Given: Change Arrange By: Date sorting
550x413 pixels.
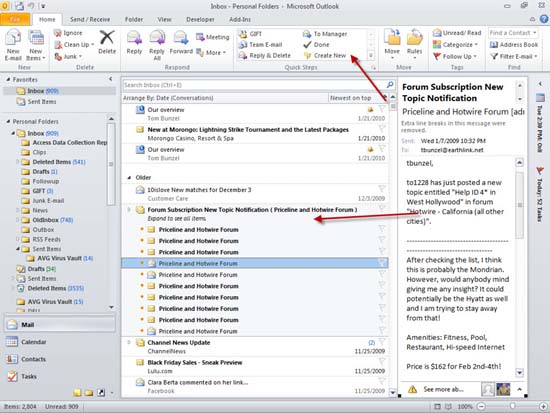Looking at the screenshot, I should click(168, 98).
